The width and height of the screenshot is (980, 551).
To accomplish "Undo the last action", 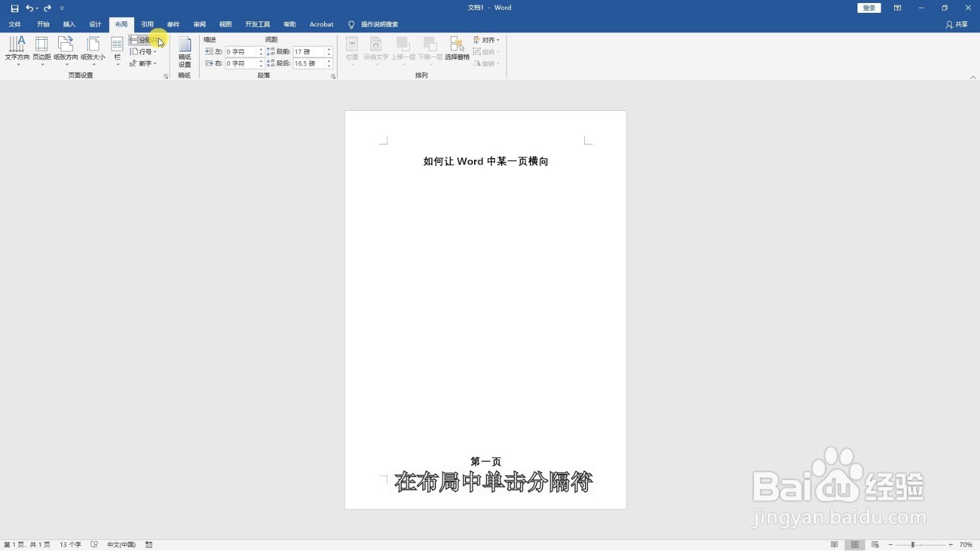I will pyautogui.click(x=29, y=8).
